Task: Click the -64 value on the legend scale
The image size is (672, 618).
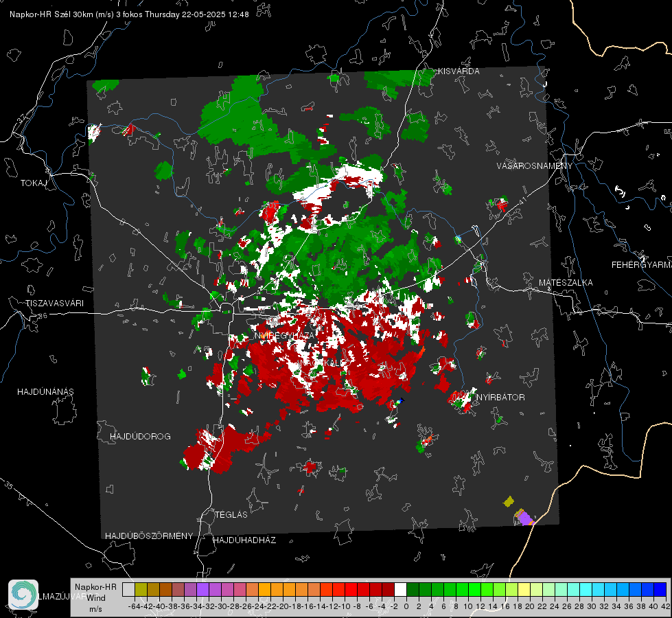Action: (135, 606)
